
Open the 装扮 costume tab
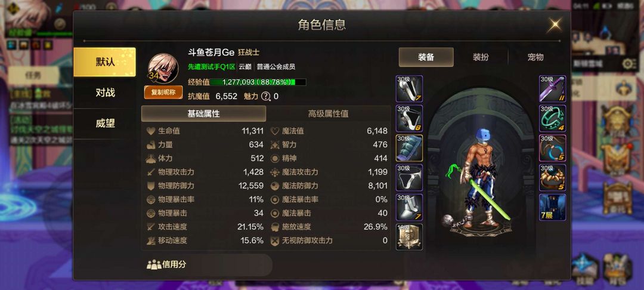[x=481, y=57]
